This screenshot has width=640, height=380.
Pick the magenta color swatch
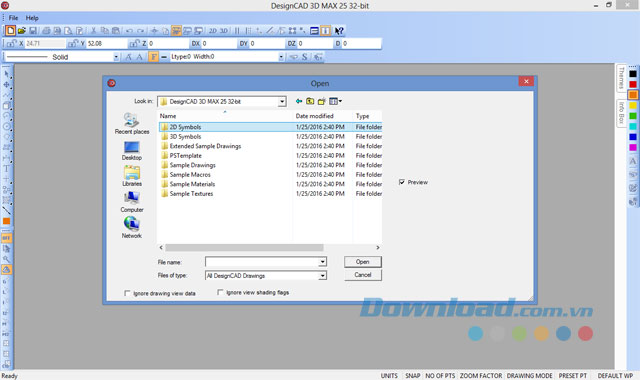point(633,147)
